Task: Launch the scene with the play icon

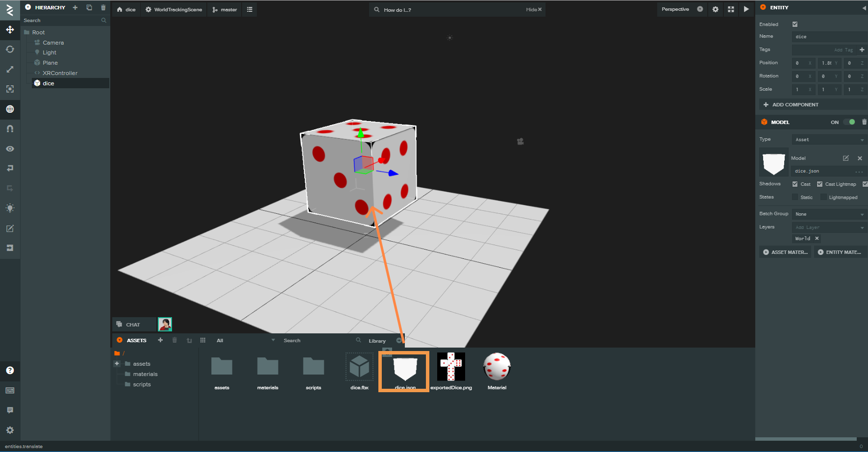Action: pos(746,9)
